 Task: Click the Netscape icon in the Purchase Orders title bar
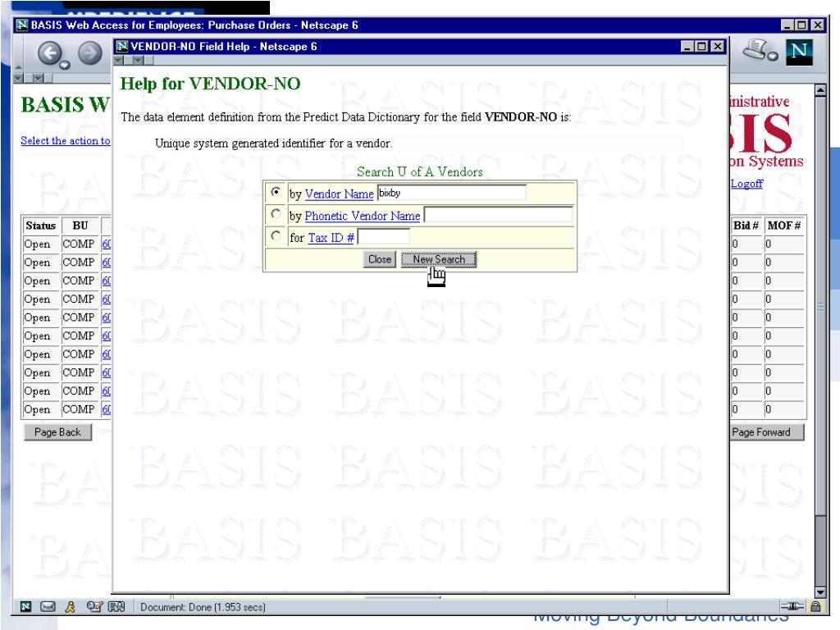[22, 25]
